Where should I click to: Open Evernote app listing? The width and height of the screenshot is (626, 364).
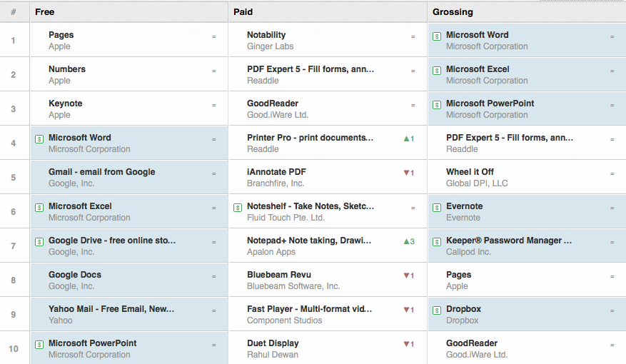464,206
